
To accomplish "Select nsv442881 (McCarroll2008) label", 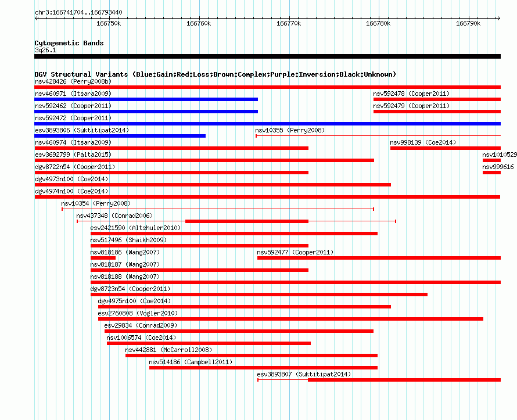I will (168, 350).
